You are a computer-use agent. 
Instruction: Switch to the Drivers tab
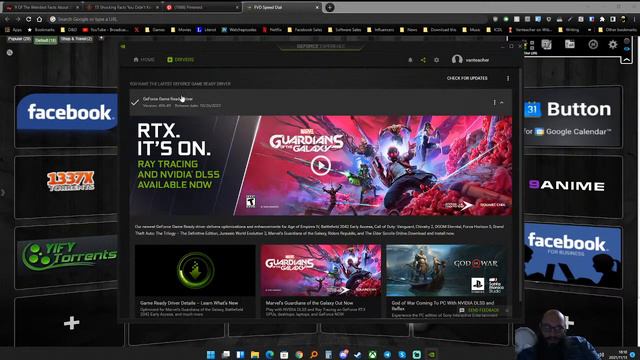pos(180,60)
